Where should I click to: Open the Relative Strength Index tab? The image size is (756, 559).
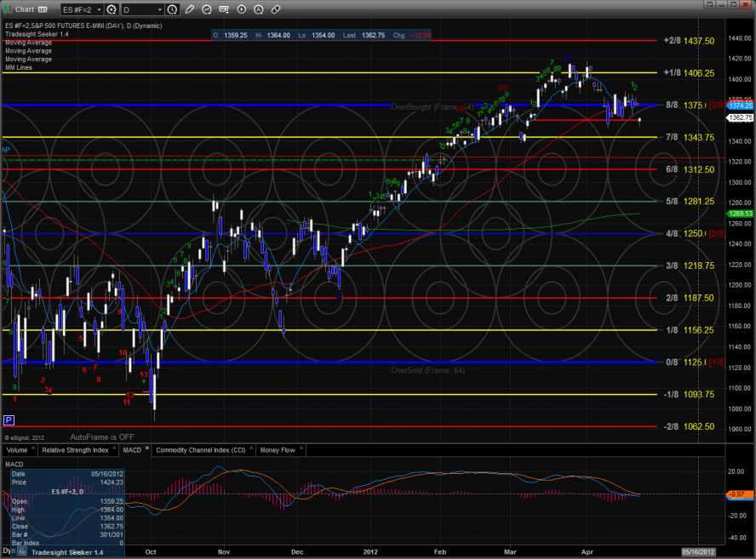(x=74, y=449)
